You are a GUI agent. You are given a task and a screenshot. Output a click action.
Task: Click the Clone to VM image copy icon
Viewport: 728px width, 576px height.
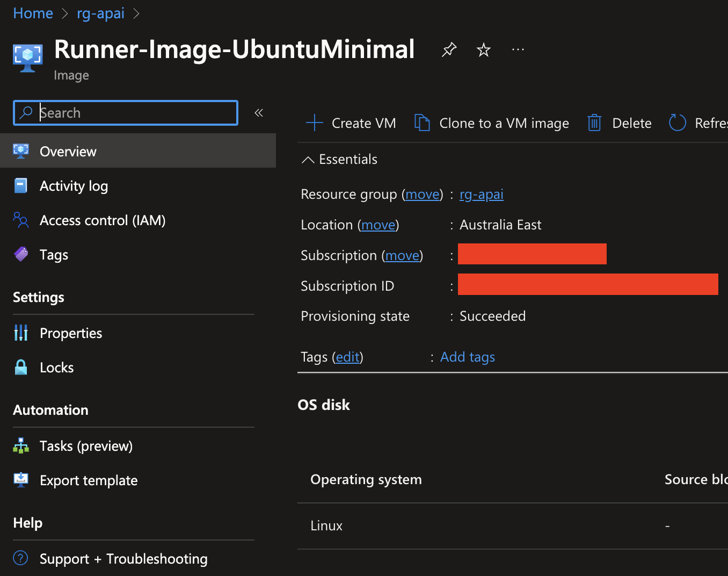pyautogui.click(x=422, y=123)
